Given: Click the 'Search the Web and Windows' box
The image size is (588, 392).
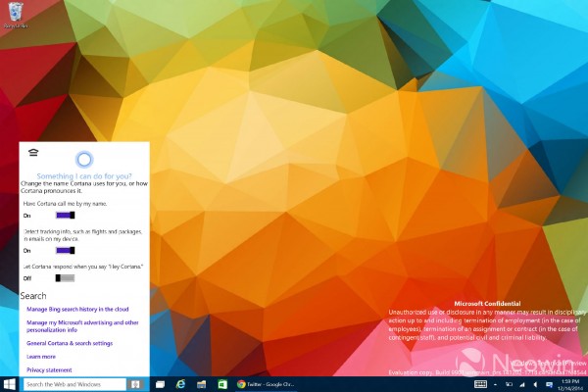Looking at the screenshot, I should 73,384.
